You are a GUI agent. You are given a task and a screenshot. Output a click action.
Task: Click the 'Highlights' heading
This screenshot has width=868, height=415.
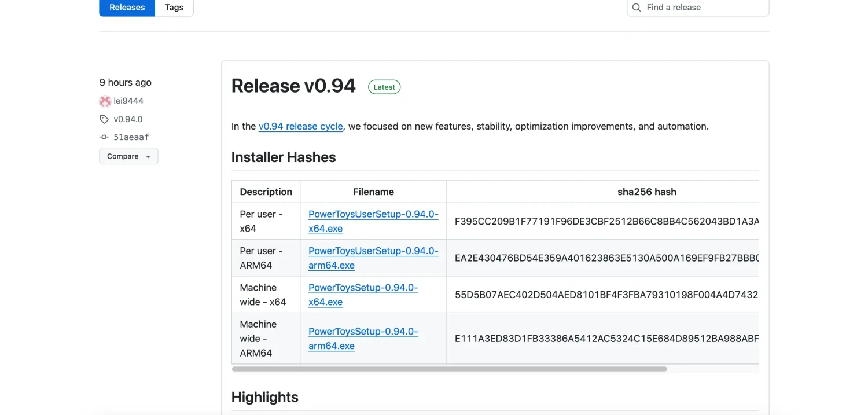click(265, 397)
